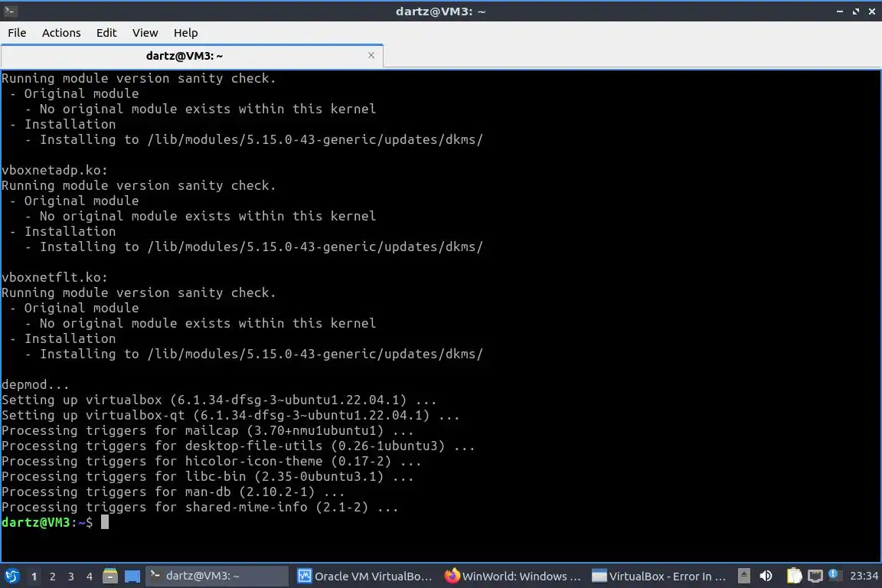Viewport: 882px width, 588px height.
Task: Click the green dartz@VM3 prompt text
Action: point(35,522)
